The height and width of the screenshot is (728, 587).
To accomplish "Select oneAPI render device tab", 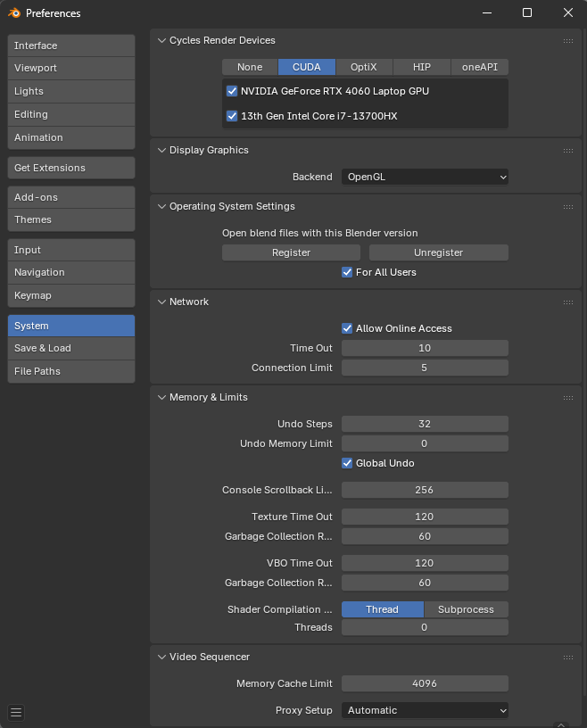I will [x=480, y=67].
